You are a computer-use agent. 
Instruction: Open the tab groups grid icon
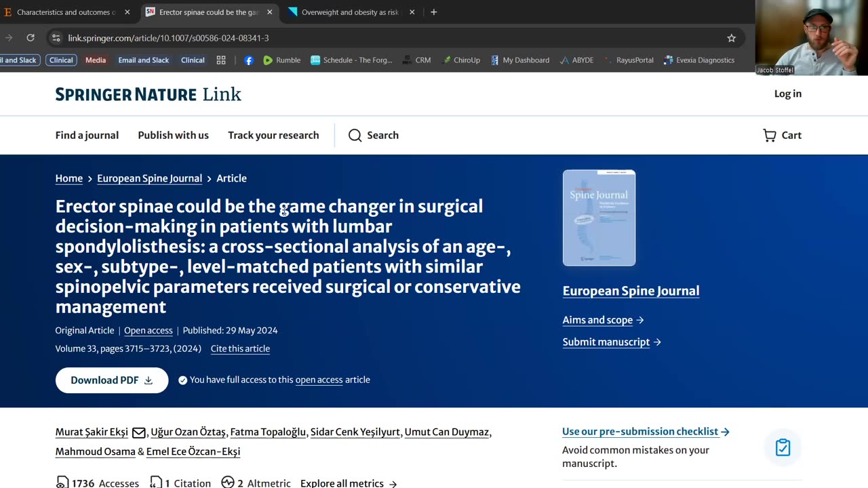tap(221, 60)
